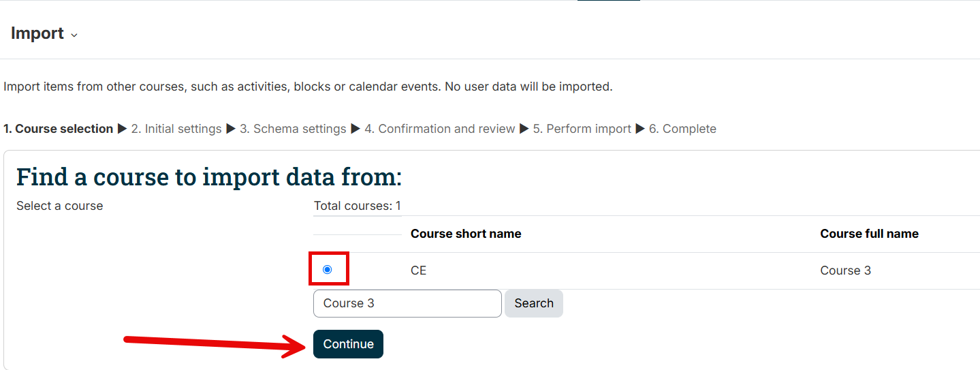Click the CE short name cell
The height and width of the screenshot is (370, 980).
[418, 271]
